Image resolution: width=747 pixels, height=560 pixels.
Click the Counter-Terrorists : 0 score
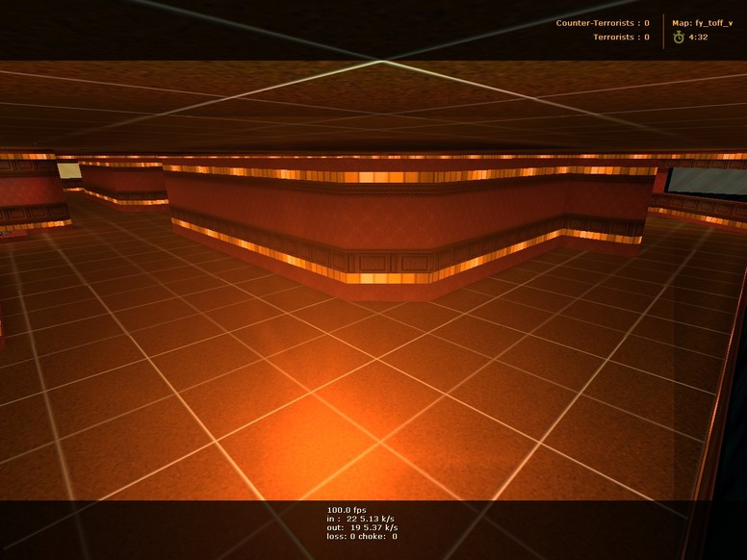[603, 23]
